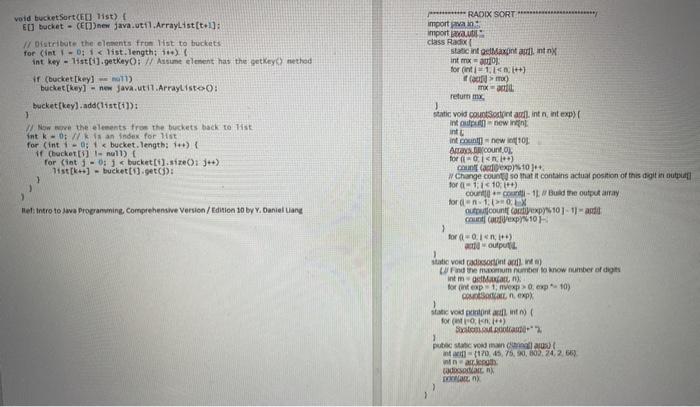
Task: Select the line creating java.util.ArrayList[t+1] bucket
Action: click(x=121, y=26)
